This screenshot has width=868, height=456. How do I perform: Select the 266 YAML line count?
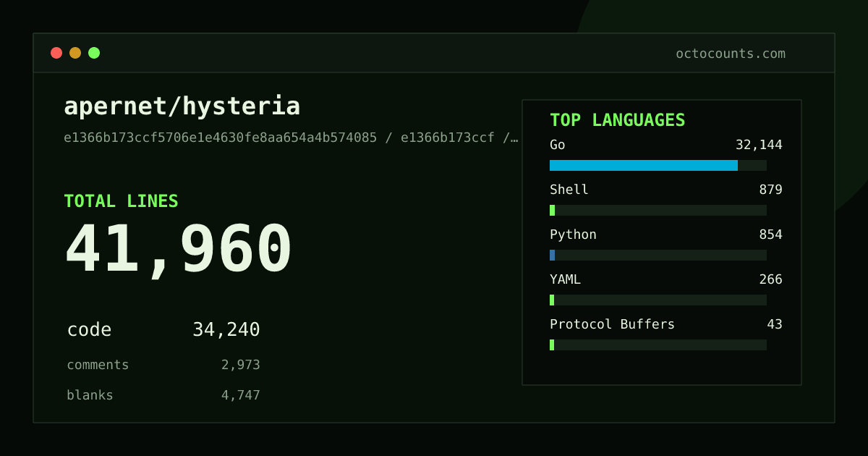tap(770, 279)
